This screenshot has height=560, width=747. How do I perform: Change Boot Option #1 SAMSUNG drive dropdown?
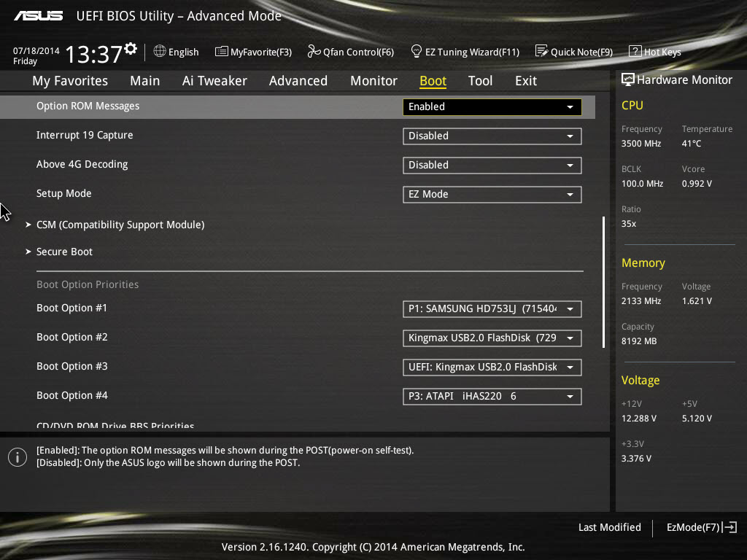point(492,309)
